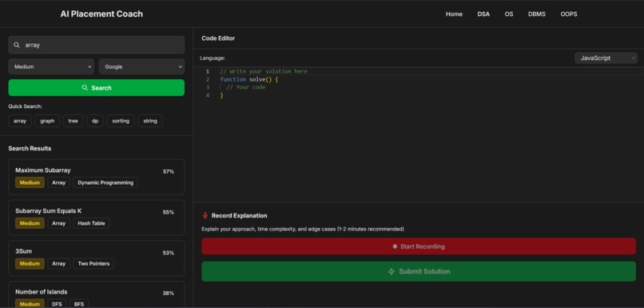Click the '// Your code' comment line
This screenshot has height=308, width=644.
[245, 87]
